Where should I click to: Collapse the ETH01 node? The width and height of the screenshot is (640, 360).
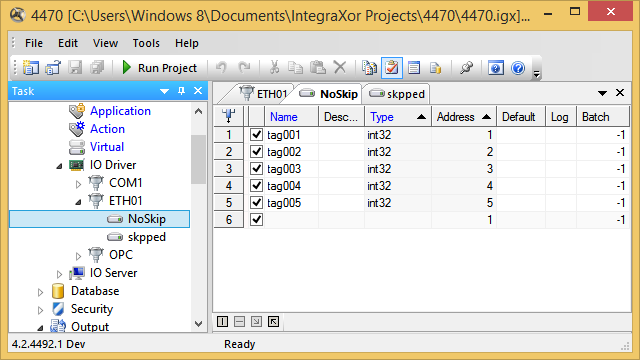tap(78, 202)
